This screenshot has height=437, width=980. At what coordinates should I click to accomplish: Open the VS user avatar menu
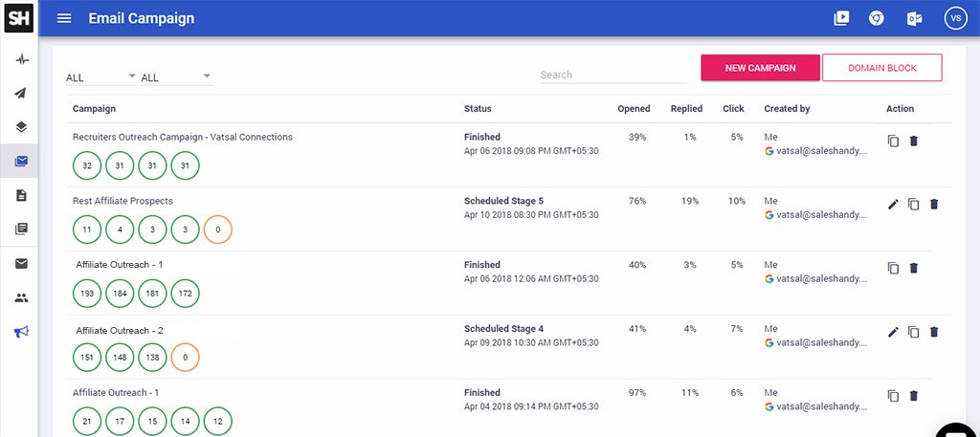tap(956, 18)
